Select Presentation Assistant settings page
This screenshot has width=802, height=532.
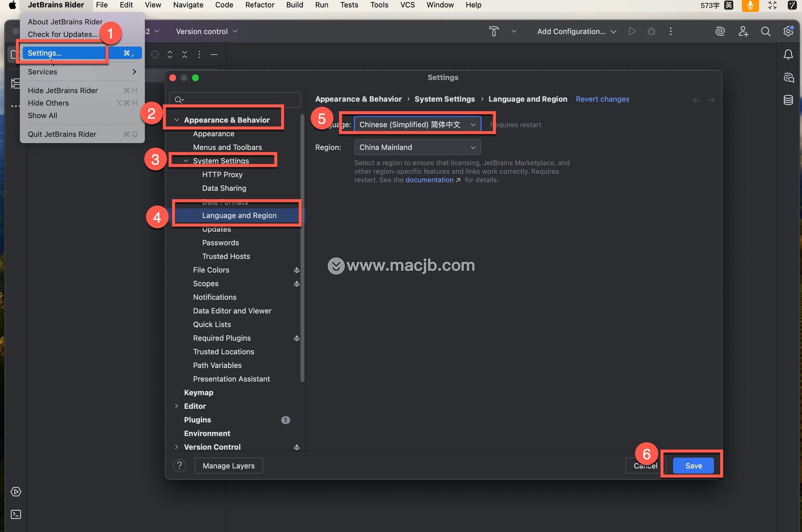231,379
